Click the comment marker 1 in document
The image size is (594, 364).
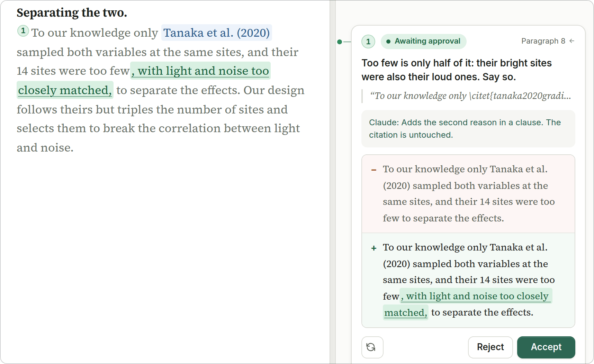pyautogui.click(x=23, y=31)
